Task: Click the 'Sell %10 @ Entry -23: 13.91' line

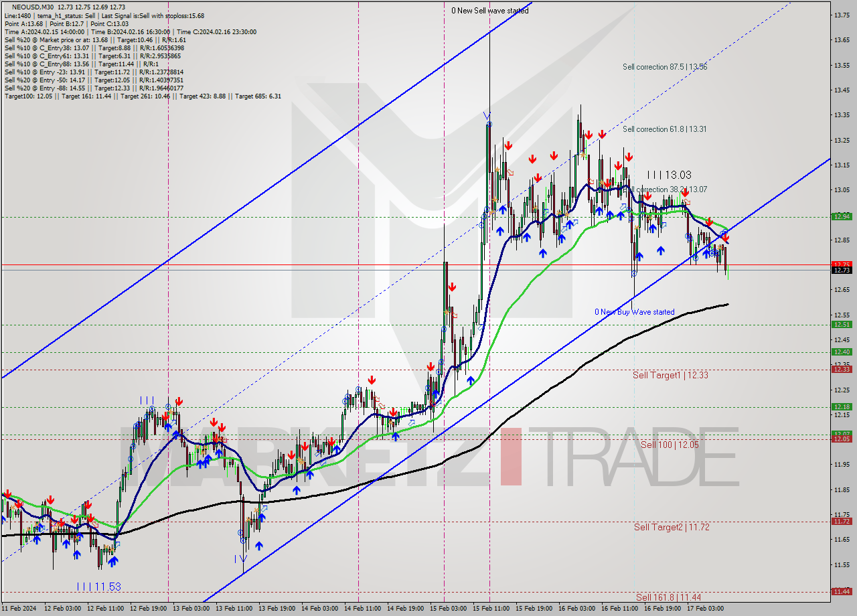Action: click(94, 72)
